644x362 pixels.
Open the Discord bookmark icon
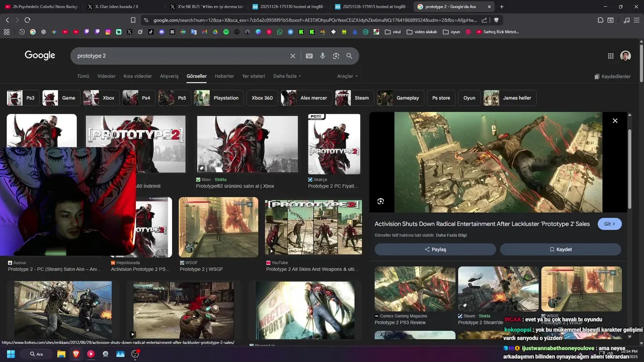click(x=162, y=32)
